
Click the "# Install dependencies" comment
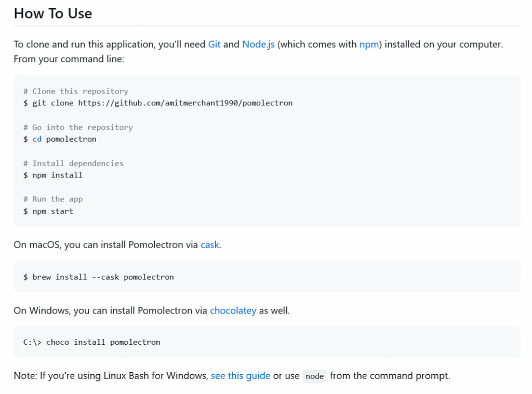pos(73,164)
